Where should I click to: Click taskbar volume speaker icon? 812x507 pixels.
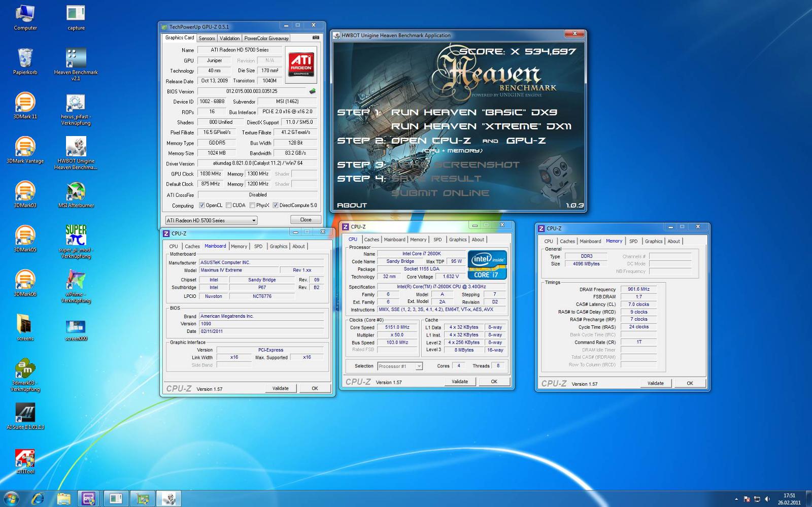(767, 499)
